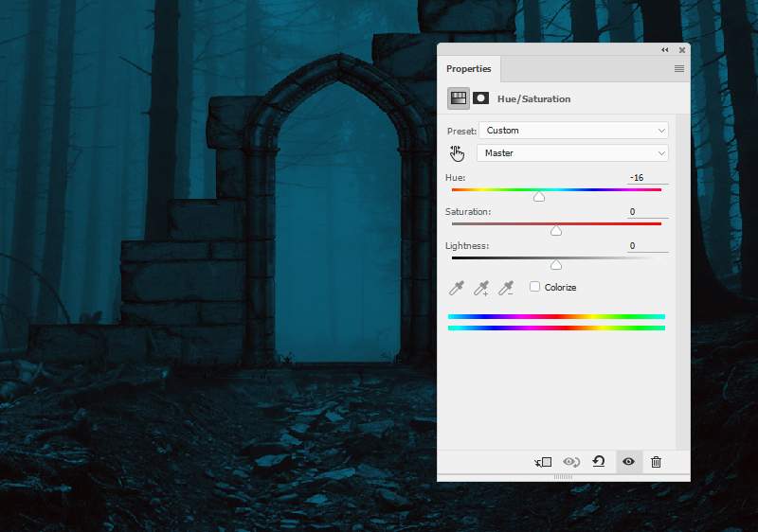
Task: Click the view previous state icon
Action: coord(570,462)
